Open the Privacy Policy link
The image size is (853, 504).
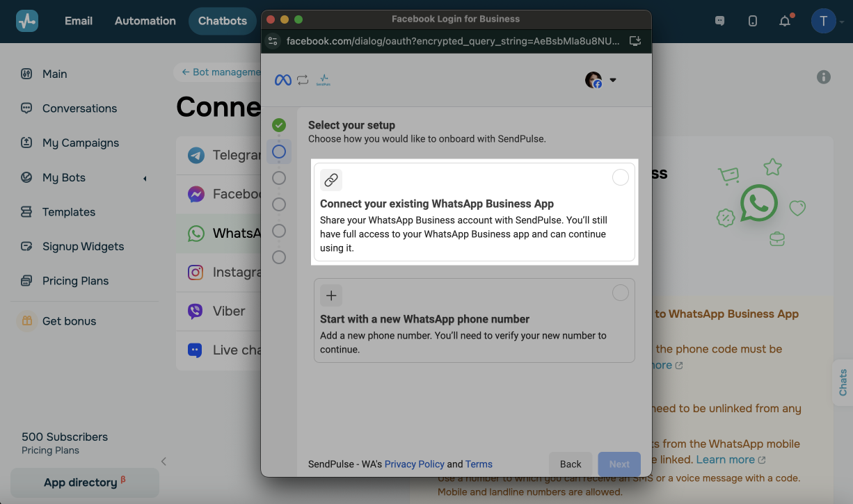point(414,464)
